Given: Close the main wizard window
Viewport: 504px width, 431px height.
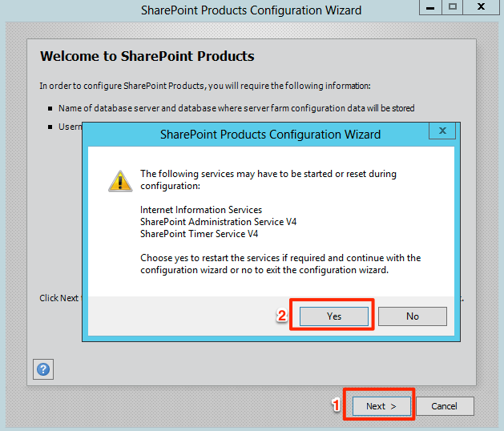Looking at the screenshot, I should point(482,7).
